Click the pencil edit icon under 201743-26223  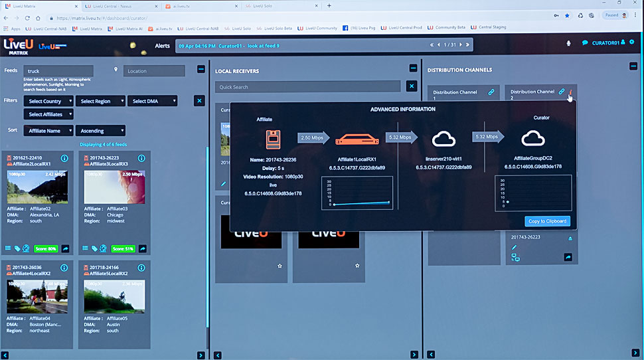[514, 248]
